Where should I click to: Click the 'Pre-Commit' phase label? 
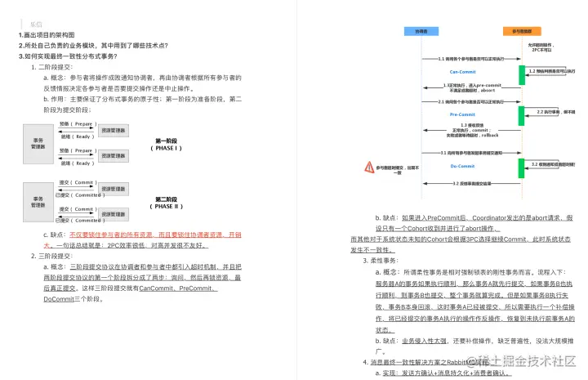(x=462, y=114)
